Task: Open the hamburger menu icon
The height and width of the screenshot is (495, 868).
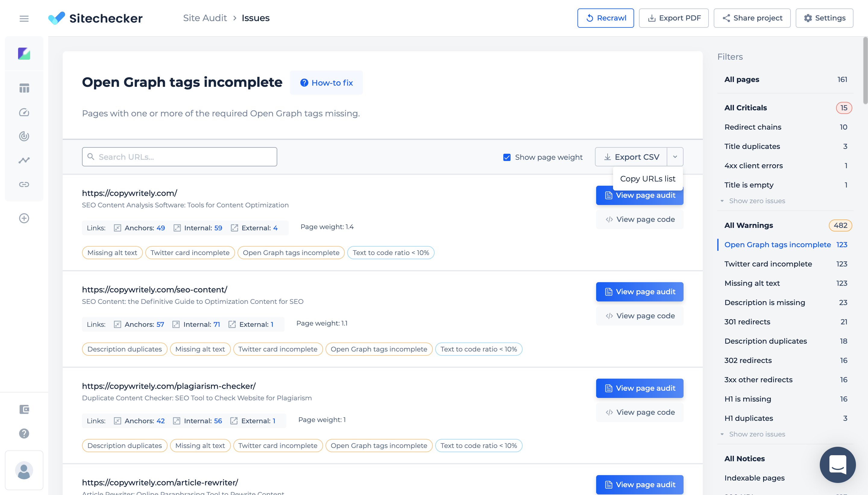Action: pyautogui.click(x=24, y=18)
